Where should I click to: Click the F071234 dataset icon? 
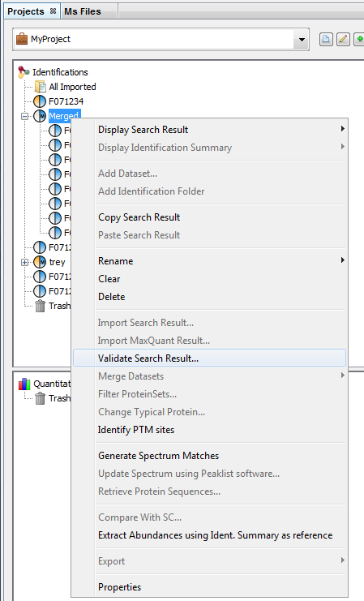40,101
